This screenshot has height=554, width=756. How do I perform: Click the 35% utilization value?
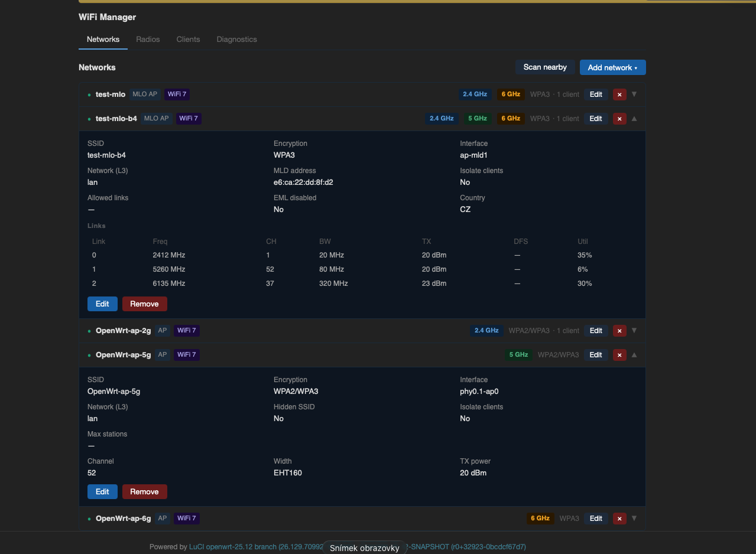coord(585,255)
